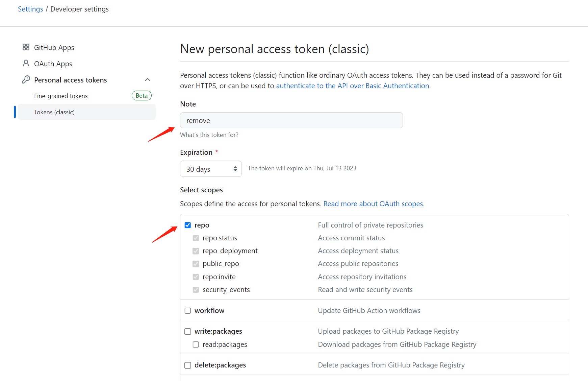Screen dimensions: 588x381
Task: Open the 30 days expiration dropdown
Action: click(211, 169)
